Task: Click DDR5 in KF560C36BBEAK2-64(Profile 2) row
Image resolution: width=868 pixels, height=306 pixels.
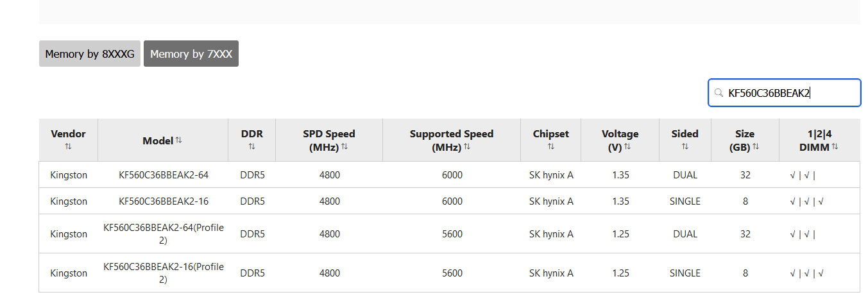Action: [x=252, y=234]
